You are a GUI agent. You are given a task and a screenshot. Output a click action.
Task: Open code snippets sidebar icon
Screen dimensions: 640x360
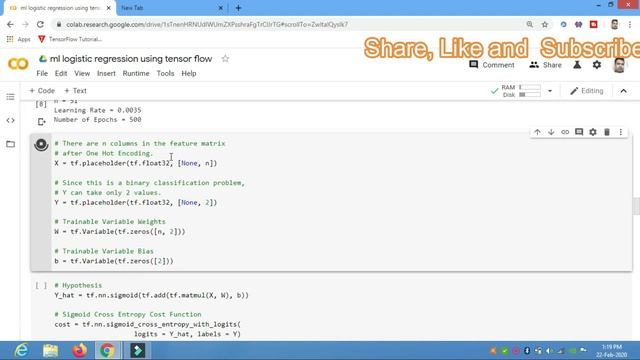10,120
